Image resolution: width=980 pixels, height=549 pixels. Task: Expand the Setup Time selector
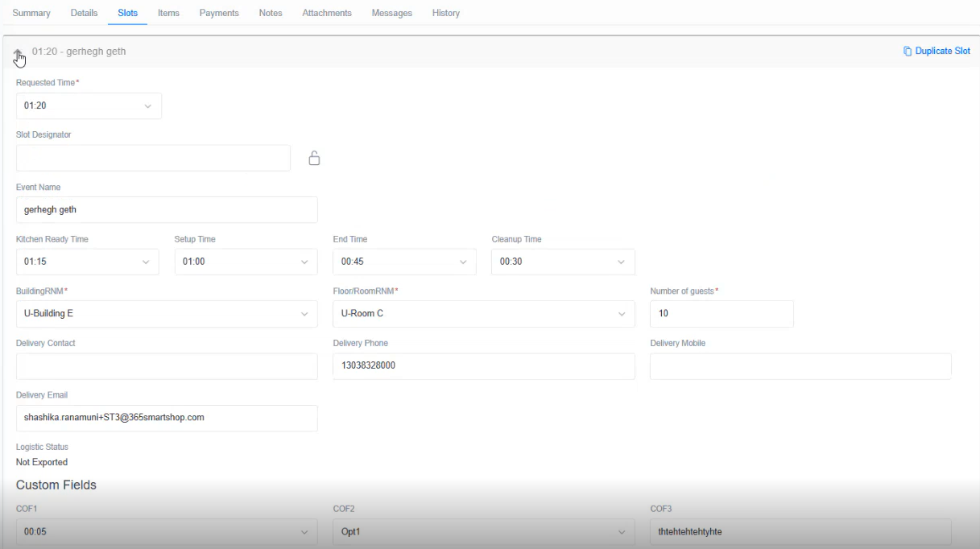click(x=304, y=262)
